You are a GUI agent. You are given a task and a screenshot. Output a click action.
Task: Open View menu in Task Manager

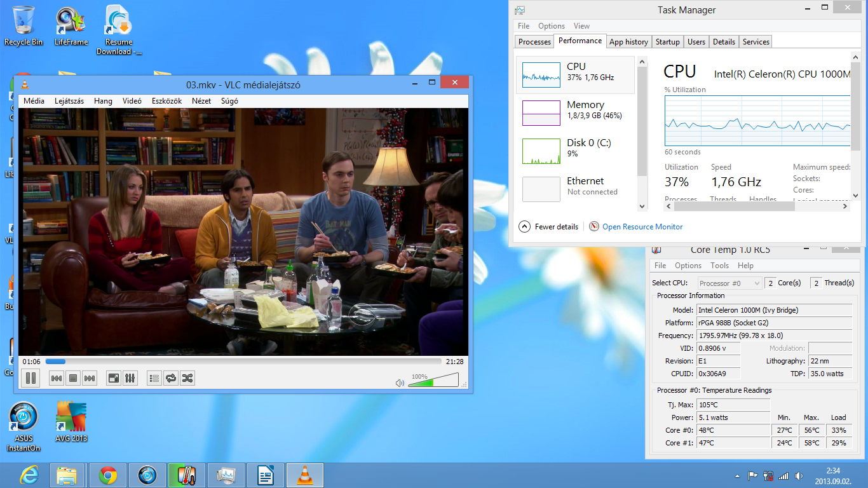(x=582, y=26)
